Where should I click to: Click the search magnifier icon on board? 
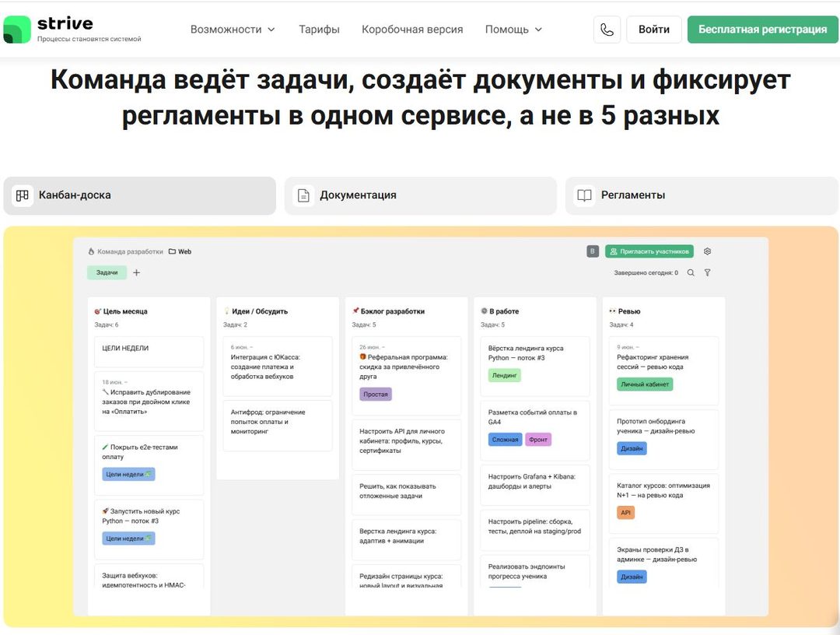tap(691, 273)
